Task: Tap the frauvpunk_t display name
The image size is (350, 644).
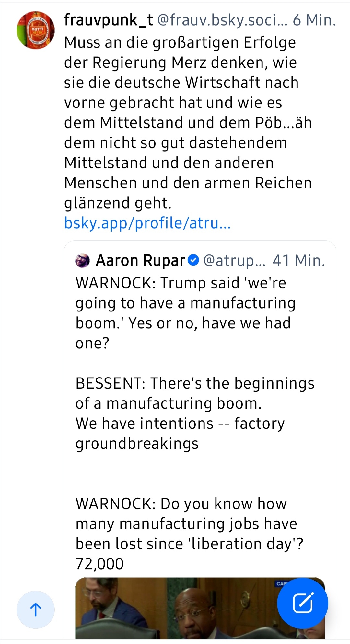Action: [109, 20]
